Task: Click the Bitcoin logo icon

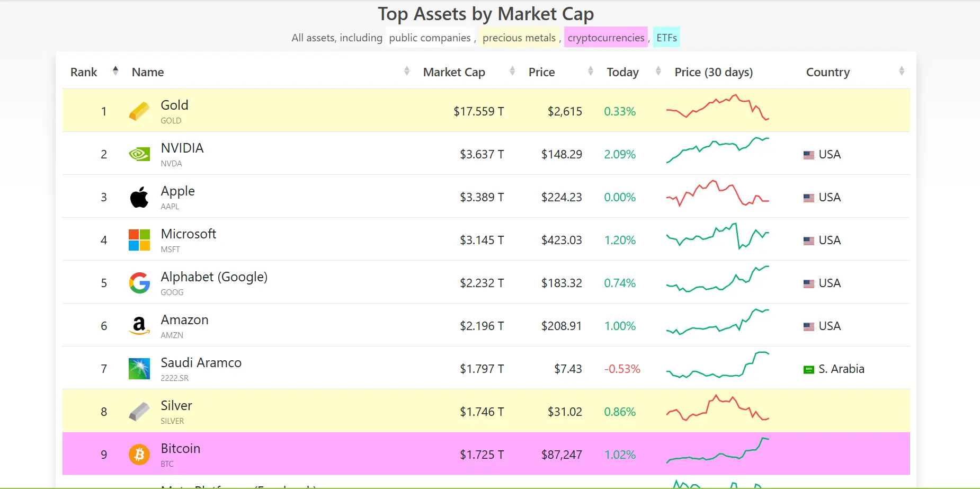Action: (x=139, y=455)
